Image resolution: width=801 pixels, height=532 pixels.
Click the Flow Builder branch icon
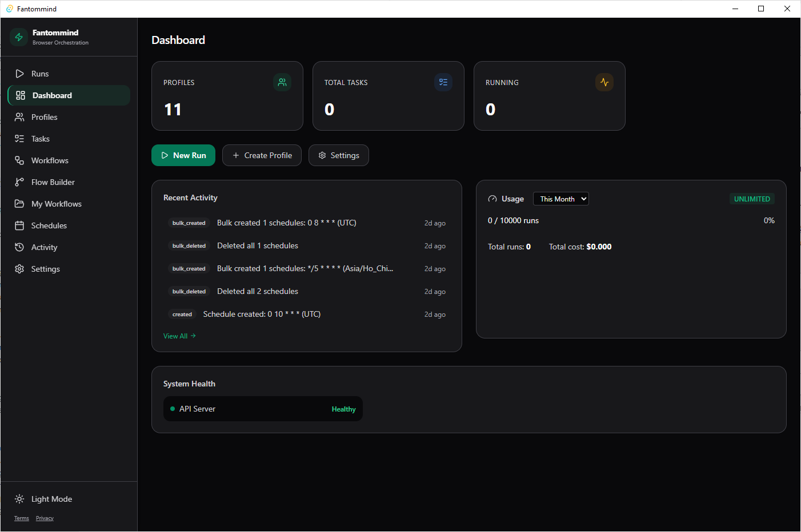[19, 182]
